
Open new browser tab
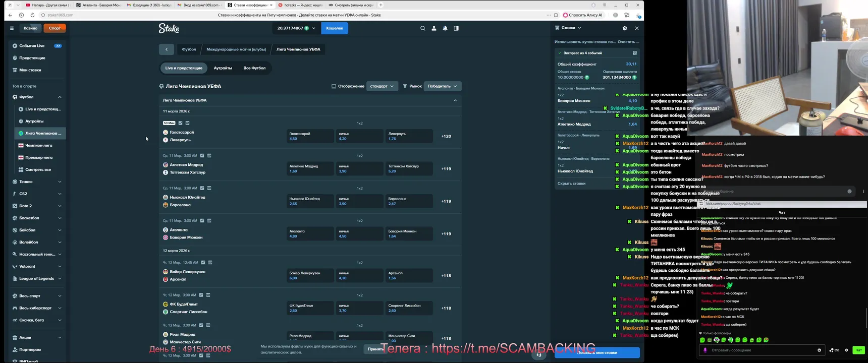[381, 5]
